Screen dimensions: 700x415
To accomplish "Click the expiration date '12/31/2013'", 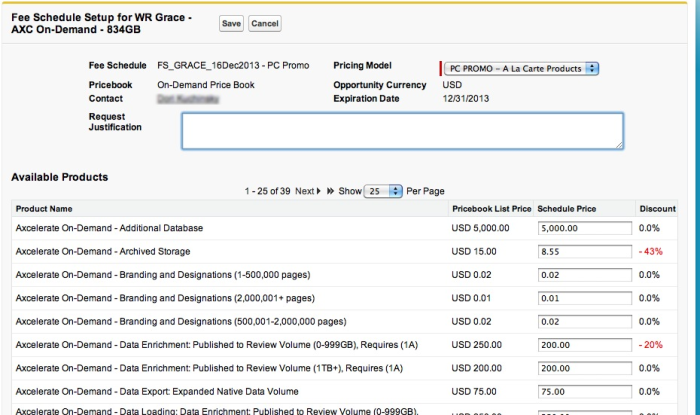I will coord(466,99).
